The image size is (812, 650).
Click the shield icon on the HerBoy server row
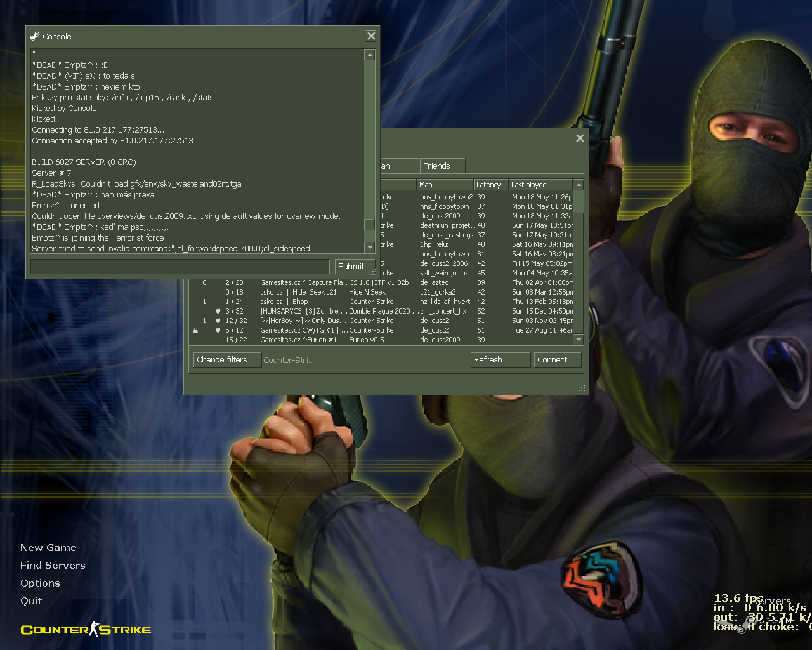218,321
